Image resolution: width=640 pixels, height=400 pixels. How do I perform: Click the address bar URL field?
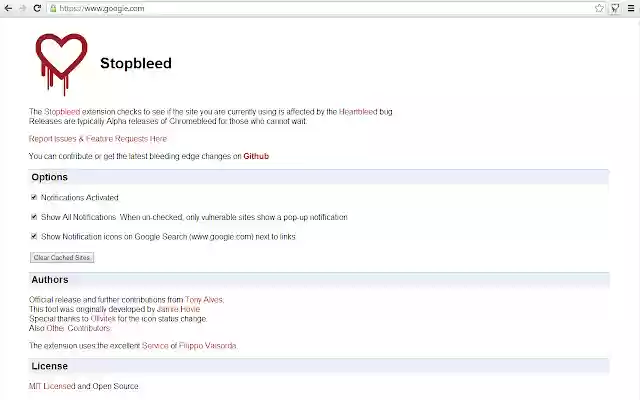tap(324, 8)
